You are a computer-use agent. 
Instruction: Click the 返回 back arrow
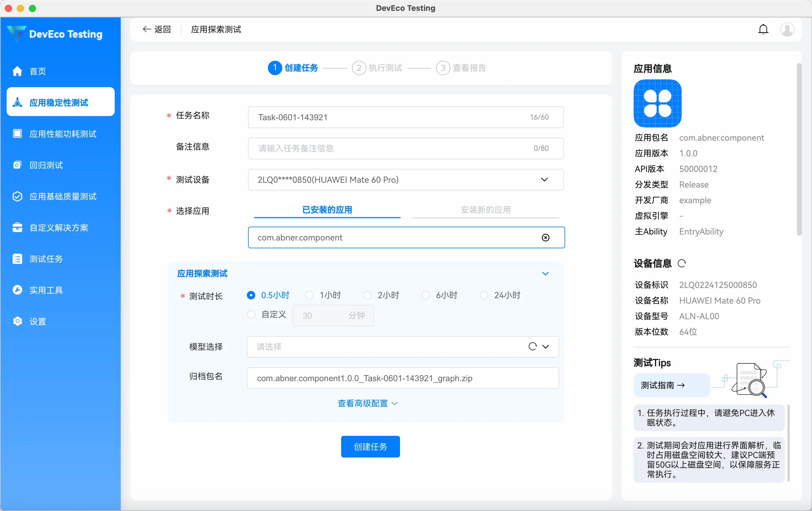[x=147, y=29]
